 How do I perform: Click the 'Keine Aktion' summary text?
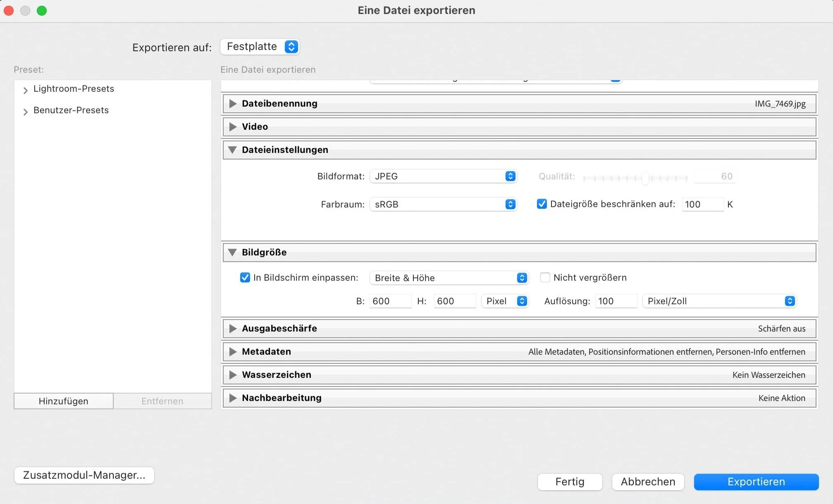click(782, 398)
